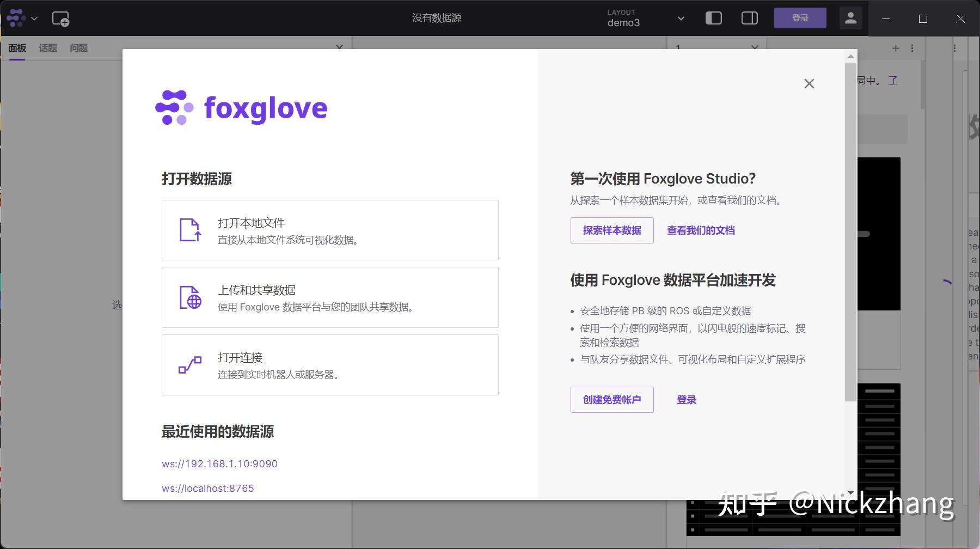This screenshot has height=549, width=980.
Task: Open the 查看我们的文档 link
Action: pyautogui.click(x=700, y=230)
